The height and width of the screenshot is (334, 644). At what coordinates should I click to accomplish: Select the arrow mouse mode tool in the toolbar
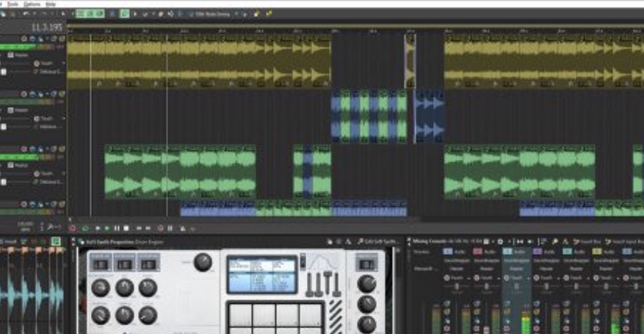pos(135,13)
